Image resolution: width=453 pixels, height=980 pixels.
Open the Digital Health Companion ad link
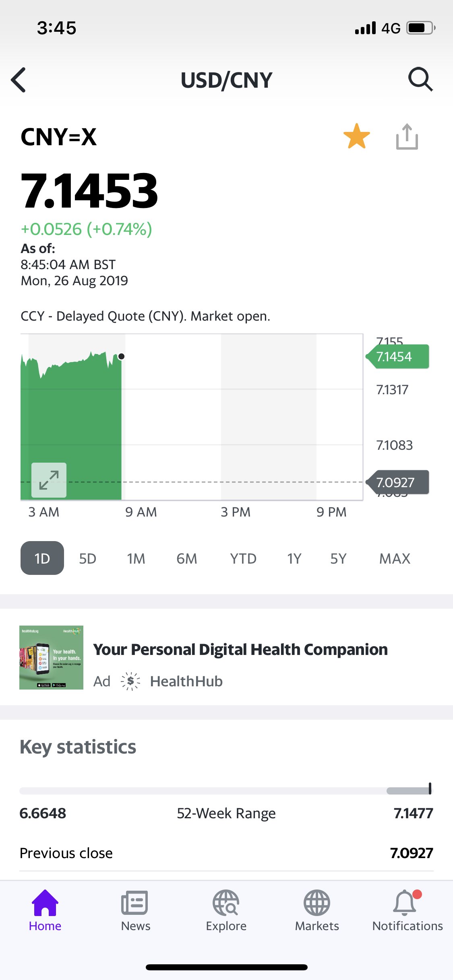[240, 650]
